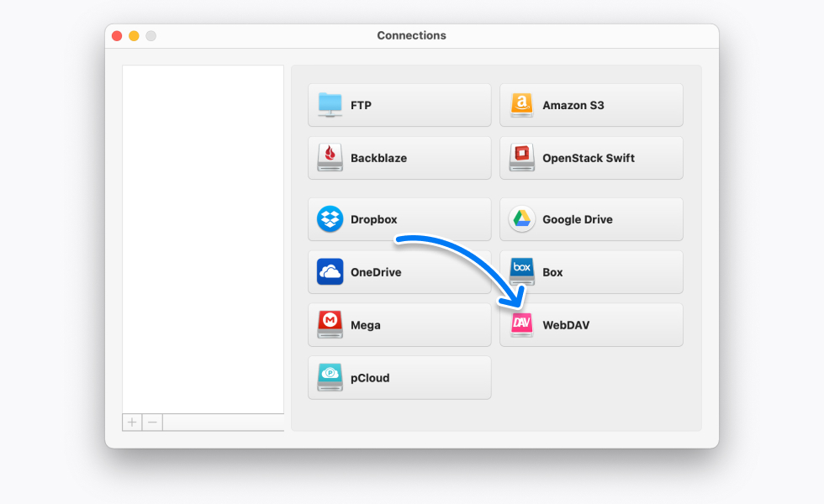Click the Connections window title bar
The image size is (824, 504).
tap(411, 35)
